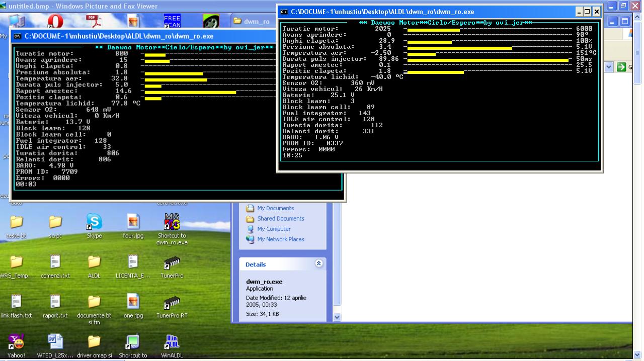The height and width of the screenshot is (361, 644).
Task: Open the WTSD_L25x Word document
Action: pos(55,342)
